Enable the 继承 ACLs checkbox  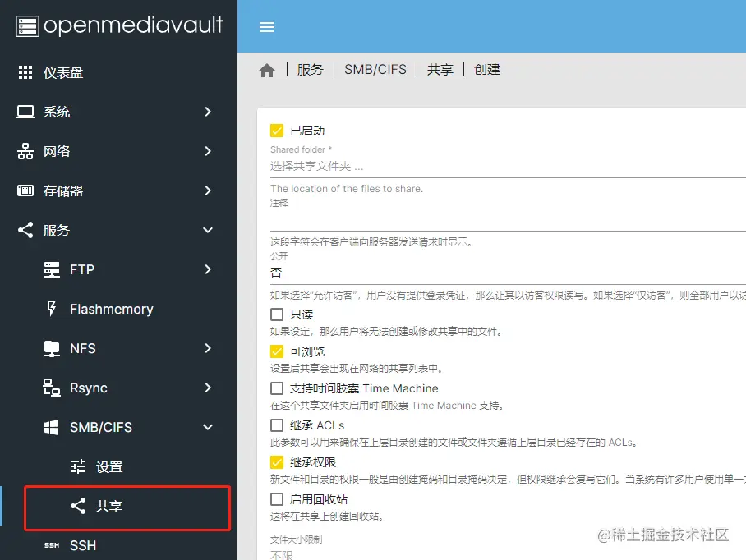[x=277, y=425]
